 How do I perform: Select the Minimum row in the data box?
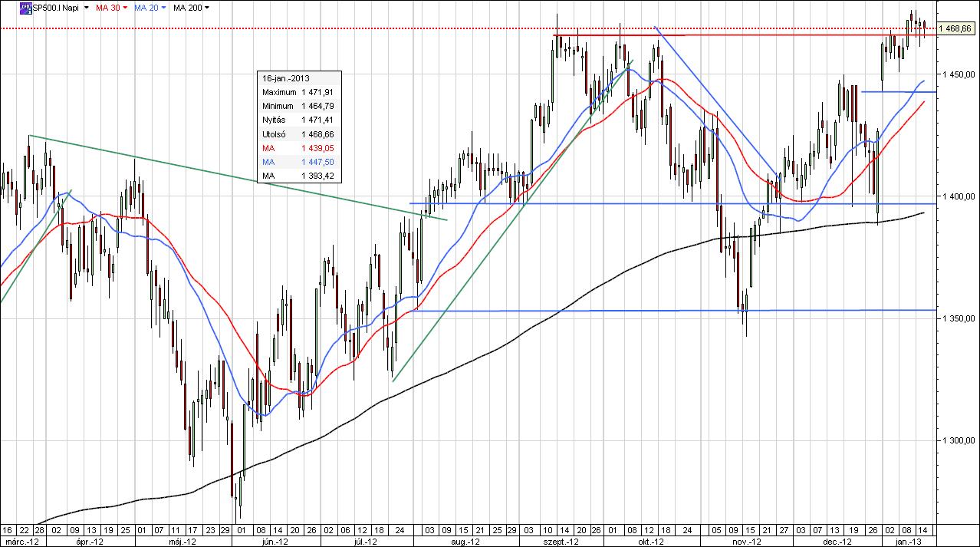click(299, 106)
